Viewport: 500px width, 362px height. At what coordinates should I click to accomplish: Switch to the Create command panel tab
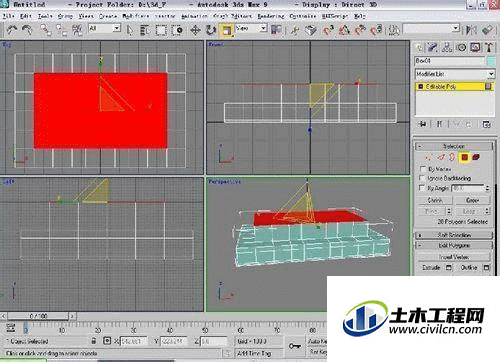coord(419,47)
